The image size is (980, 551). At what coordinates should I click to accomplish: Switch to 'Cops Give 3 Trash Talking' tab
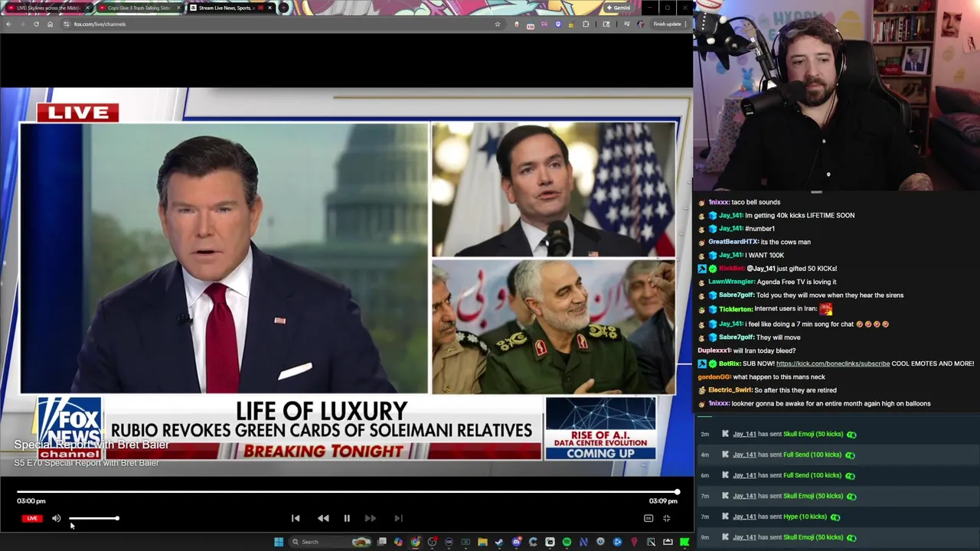point(138,8)
